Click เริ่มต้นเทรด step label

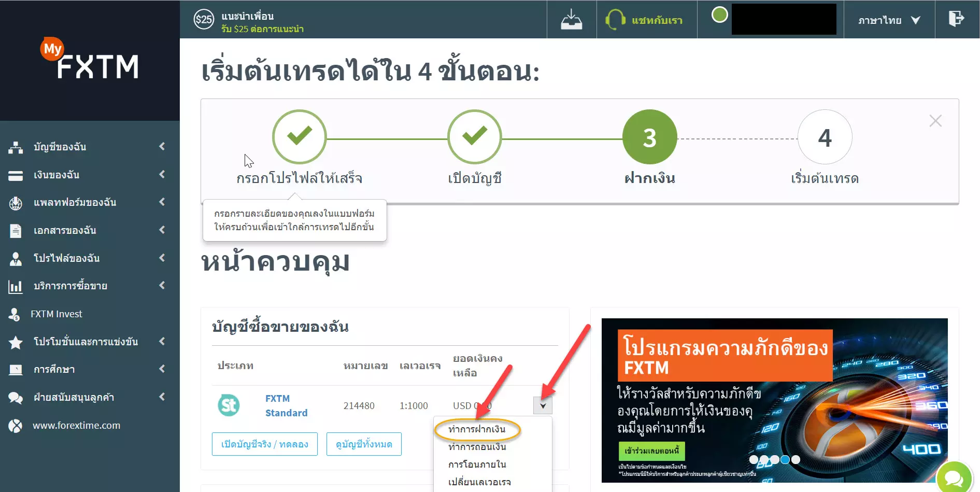coord(825,178)
